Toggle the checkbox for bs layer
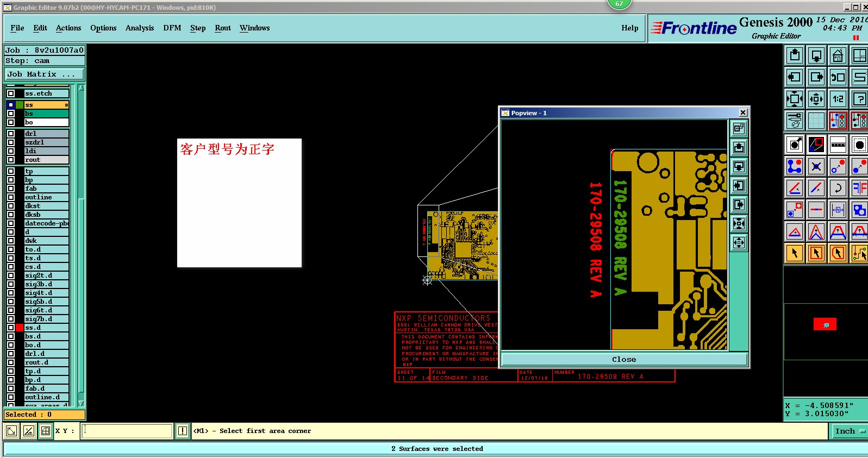 [11, 114]
